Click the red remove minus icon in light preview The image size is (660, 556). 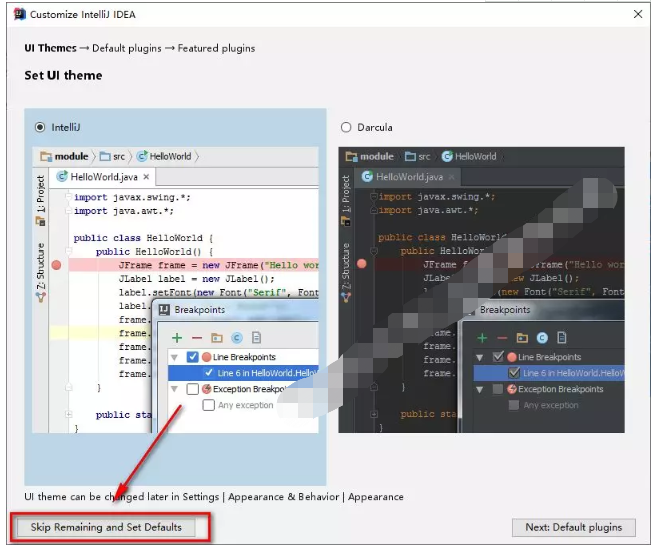(197, 338)
